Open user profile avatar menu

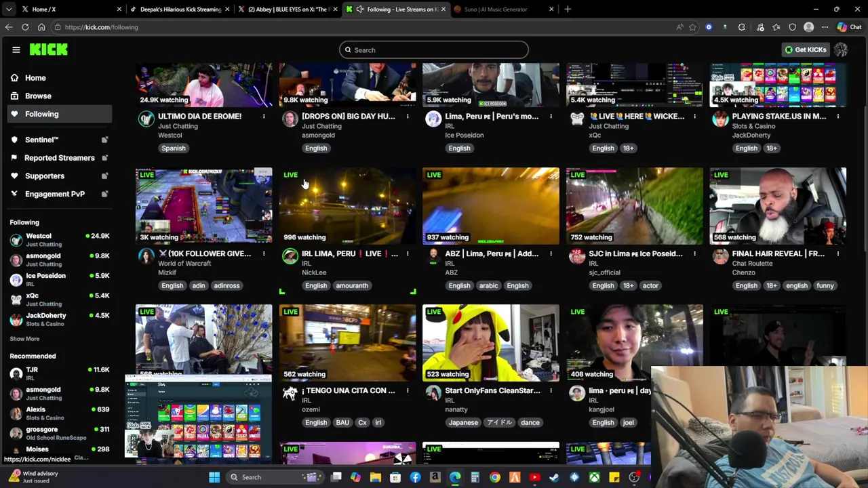tap(841, 49)
